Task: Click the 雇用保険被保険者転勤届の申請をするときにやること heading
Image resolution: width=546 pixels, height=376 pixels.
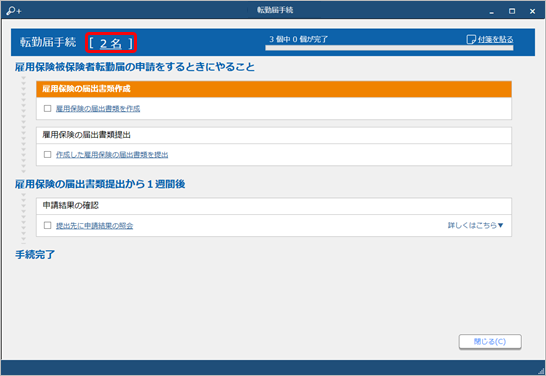Action: 135,67
